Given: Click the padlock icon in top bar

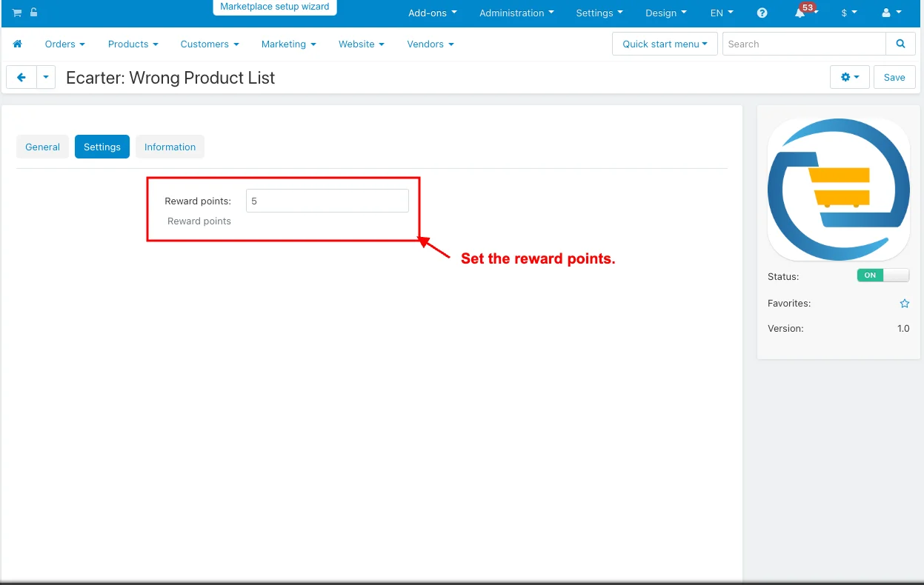Looking at the screenshot, I should coord(33,13).
